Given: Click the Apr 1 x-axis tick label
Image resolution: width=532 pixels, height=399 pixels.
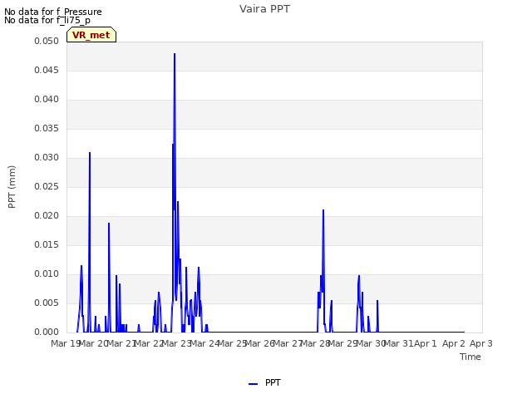Looking at the screenshot, I should 426,343.
